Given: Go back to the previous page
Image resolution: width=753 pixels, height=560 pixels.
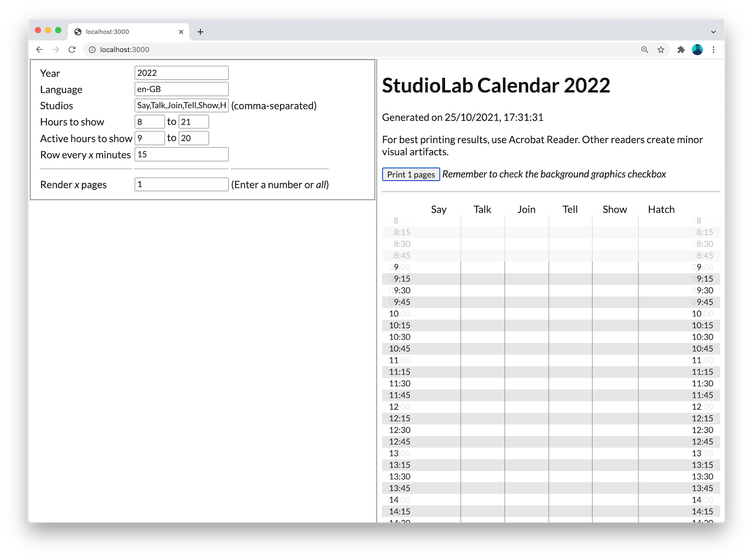Looking at the screenshot, I should tap(39, 50).
